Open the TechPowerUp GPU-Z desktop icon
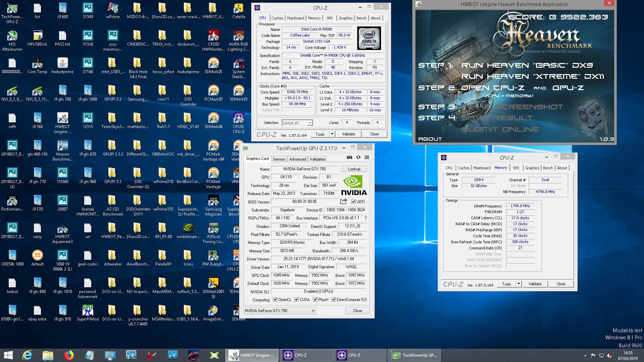Screen dimensions: 644x362 pos(12,13)
